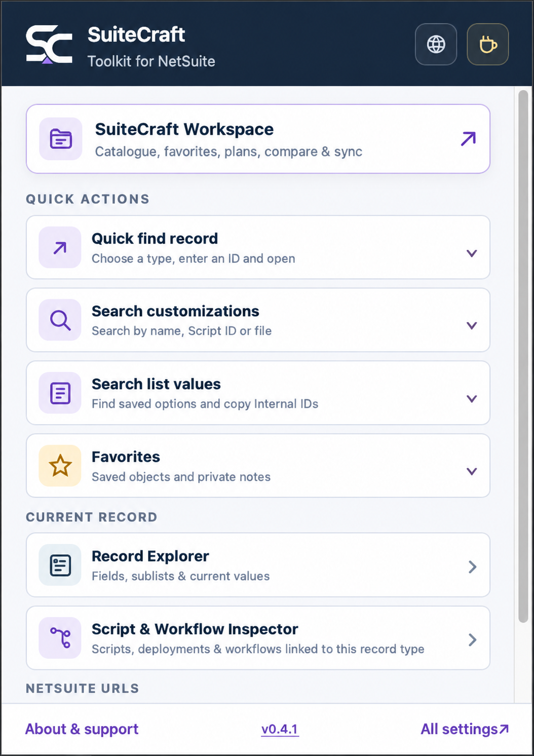The image size is (534, 756).
Task: Click the Record Explorer title
Action: tap(150, 556)
